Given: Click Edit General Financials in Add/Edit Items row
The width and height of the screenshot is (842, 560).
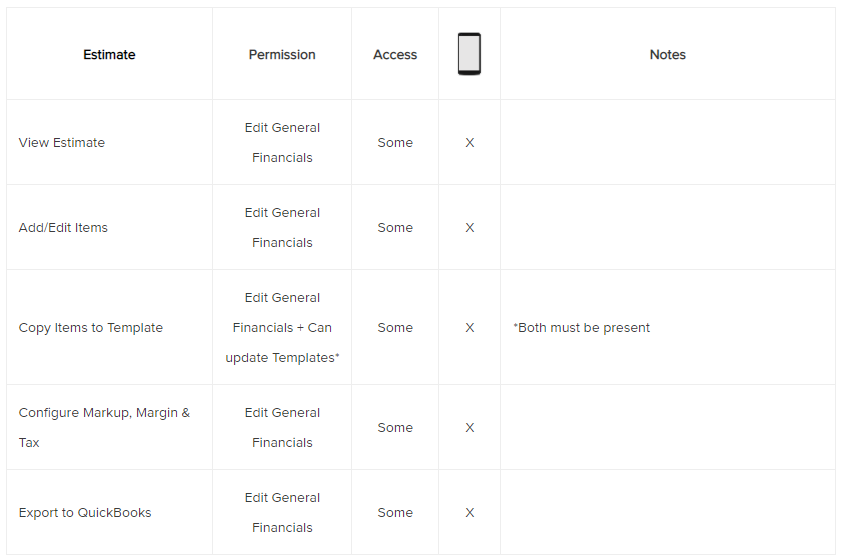Looking at the screenshot, I should (282, 228).
